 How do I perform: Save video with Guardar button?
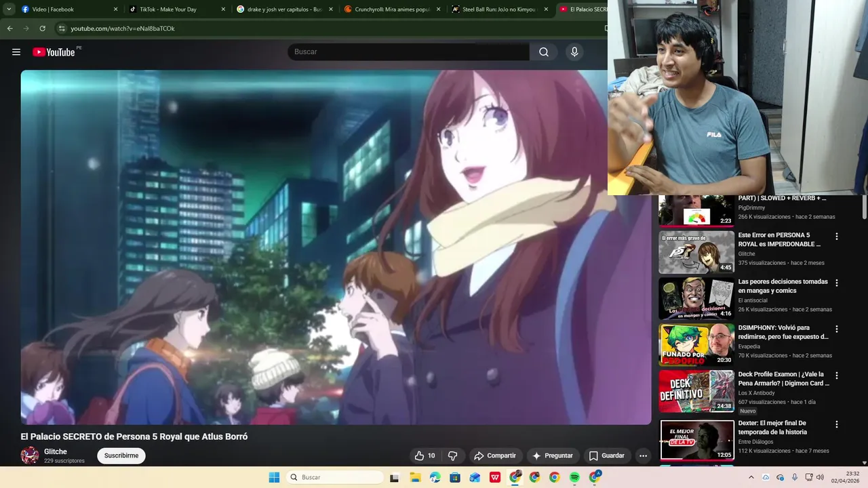point(607,455)
